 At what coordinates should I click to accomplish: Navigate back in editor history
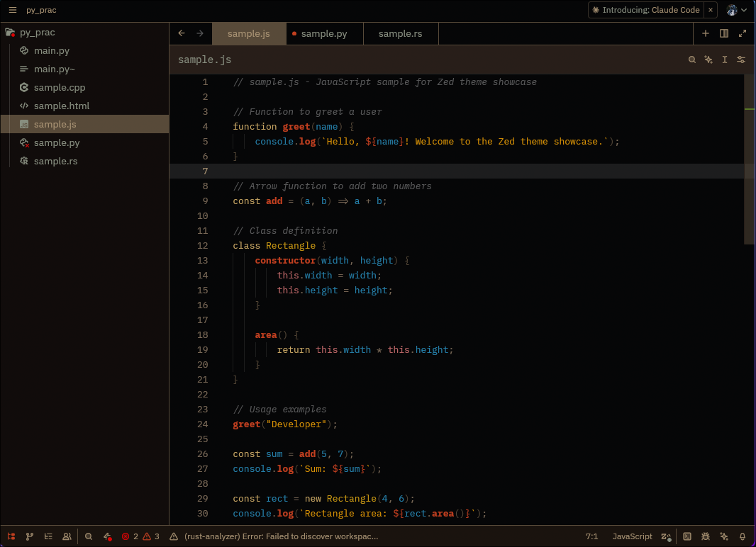182,33
